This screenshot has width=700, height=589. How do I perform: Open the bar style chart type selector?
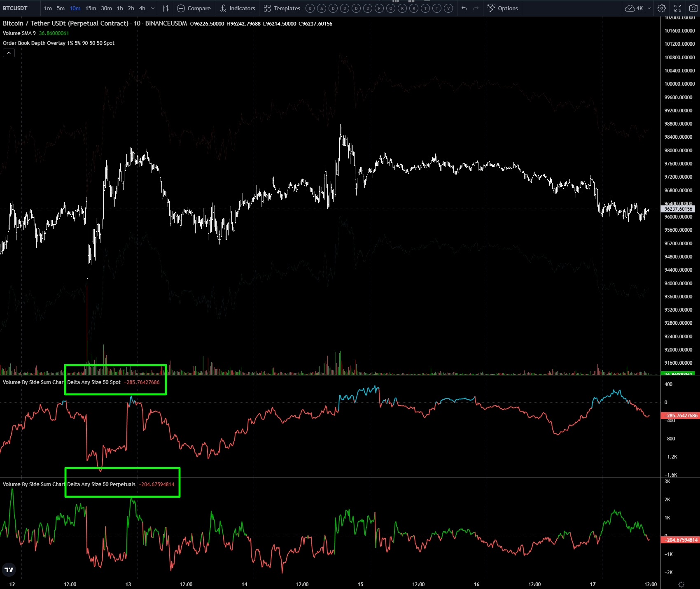click(166, 8)
